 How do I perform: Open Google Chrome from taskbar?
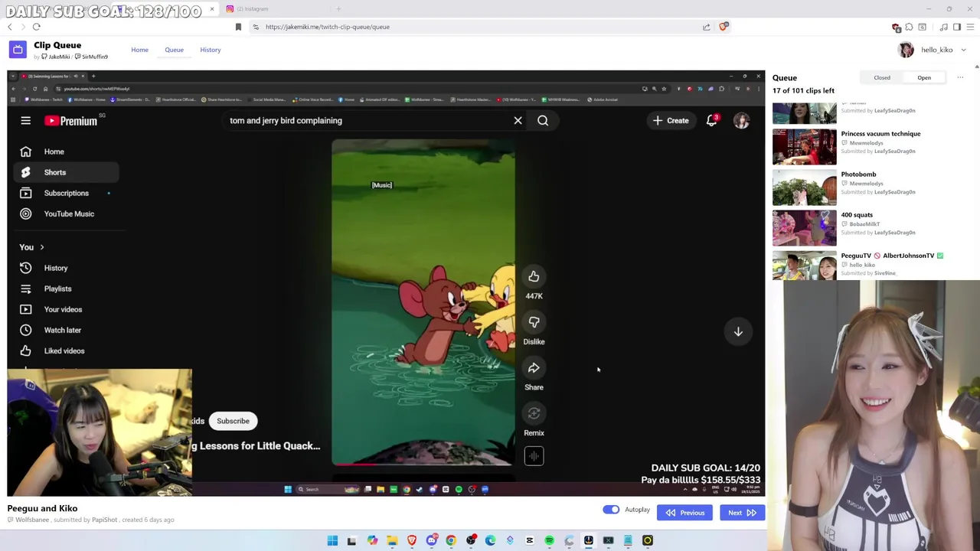point(451,541)
